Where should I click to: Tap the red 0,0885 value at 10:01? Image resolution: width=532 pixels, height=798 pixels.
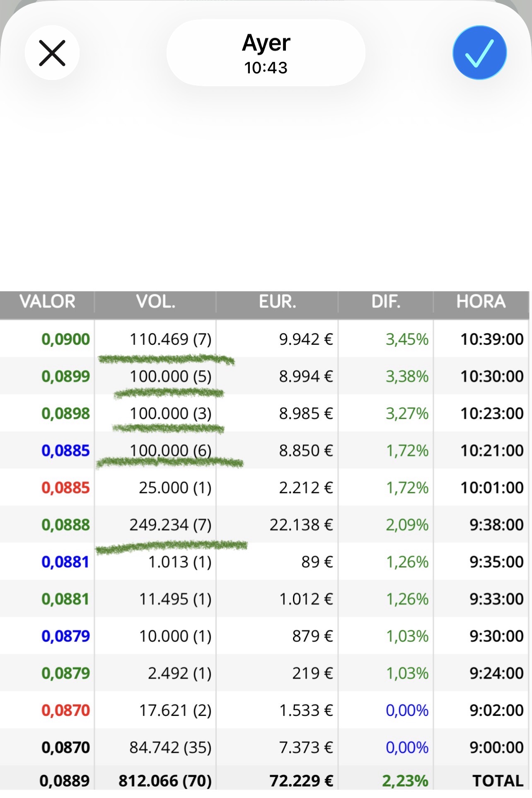65,488
